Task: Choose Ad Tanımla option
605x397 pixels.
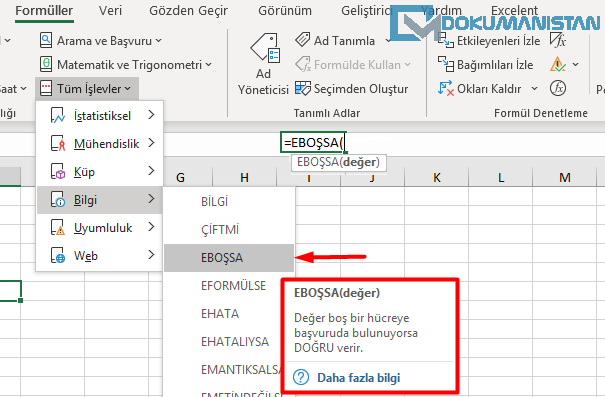Action: pyautogui.click(x=344, y=41)
